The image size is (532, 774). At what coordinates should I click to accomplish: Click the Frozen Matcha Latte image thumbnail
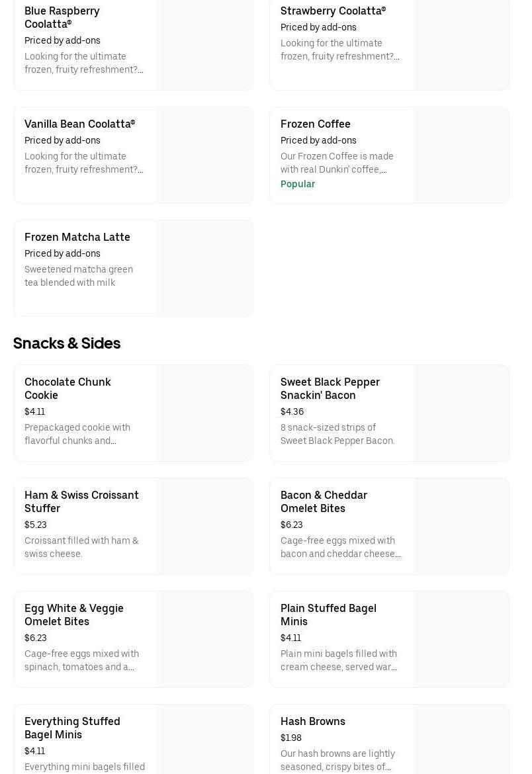(x=205, y=268)
